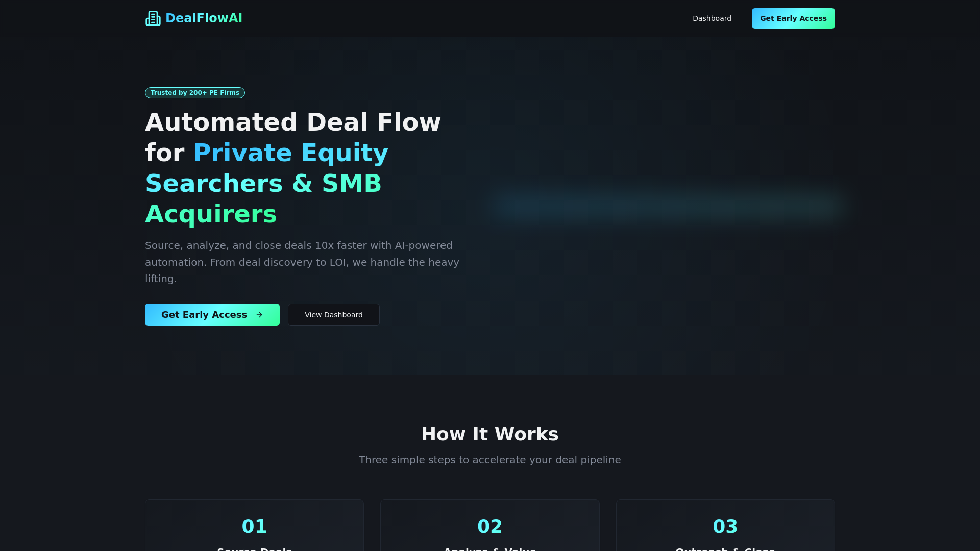Click the step number 02

(x=490, y=527)
